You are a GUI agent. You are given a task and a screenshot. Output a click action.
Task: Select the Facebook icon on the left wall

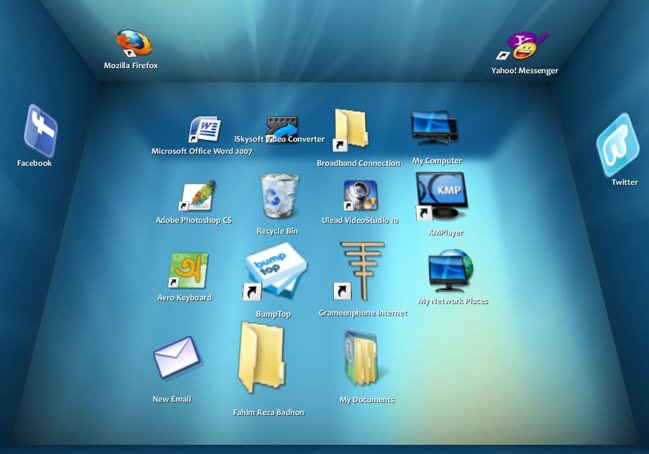[x=41, y=131]
